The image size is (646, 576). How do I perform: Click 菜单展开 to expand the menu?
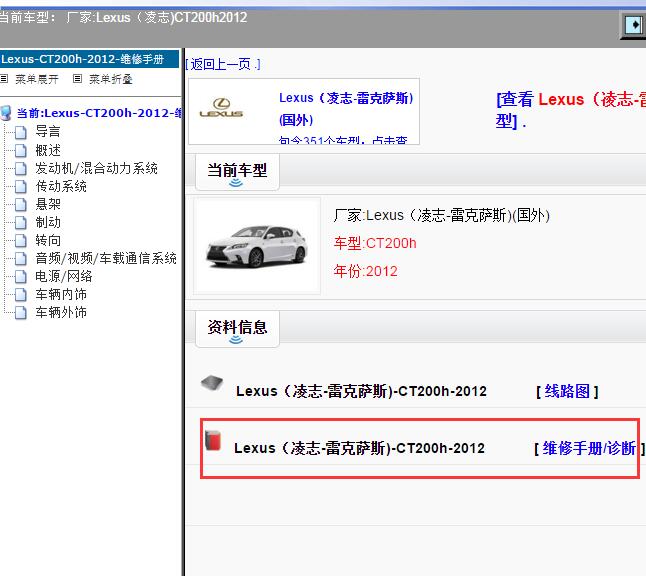tap(37, 79)
